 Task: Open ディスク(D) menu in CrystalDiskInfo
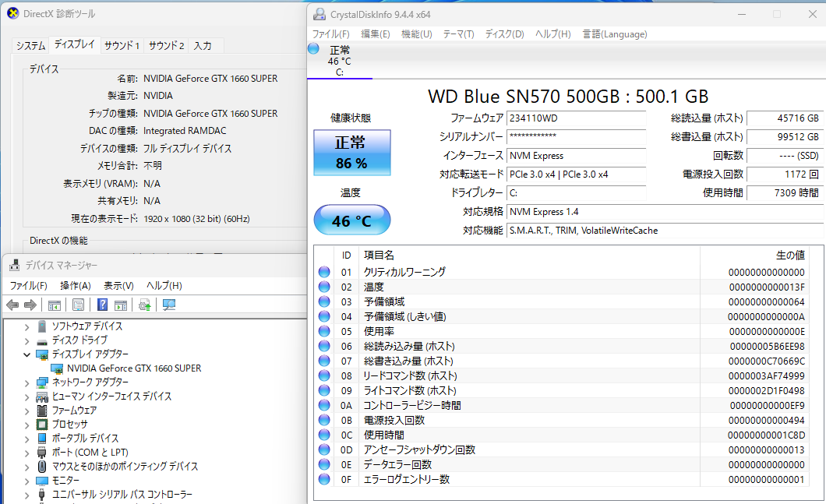pos(504,34)
